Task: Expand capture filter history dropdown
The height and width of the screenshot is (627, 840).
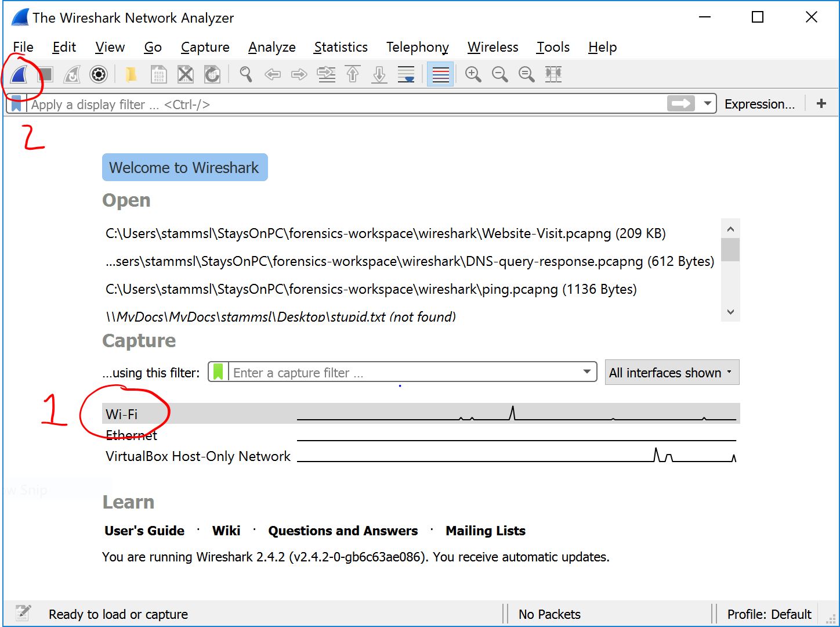Action: [x=587, y=372]
